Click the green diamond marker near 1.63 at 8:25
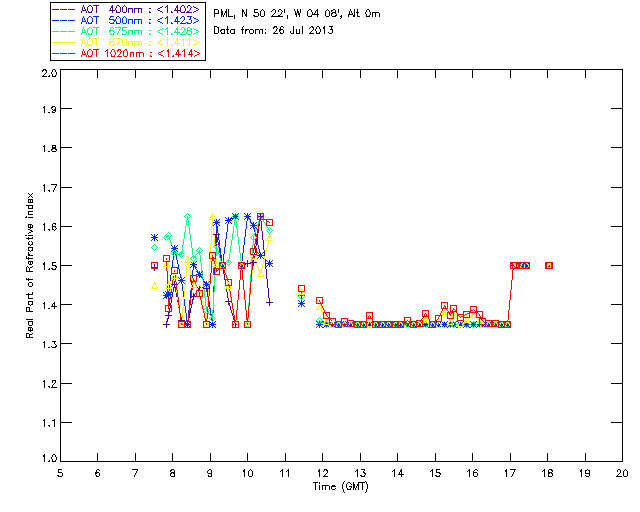This screenshot has width=640, height=512. click(x=187, y=216)
